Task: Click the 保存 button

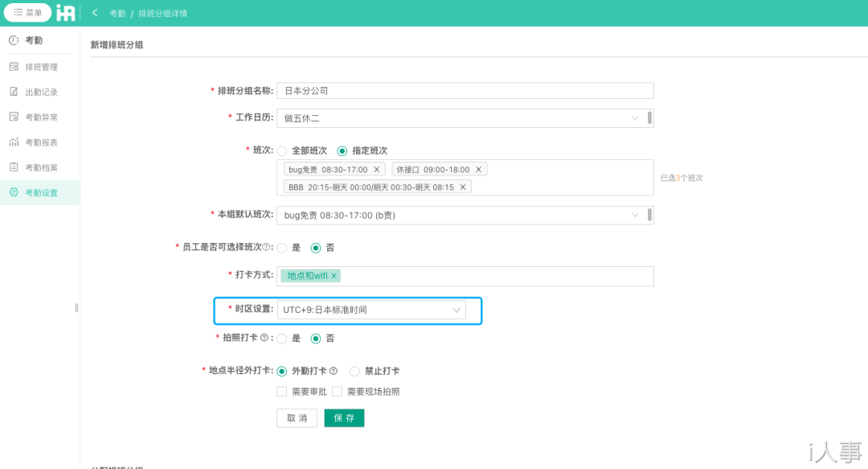Action: pyautogui.click(x=344, y=418)
